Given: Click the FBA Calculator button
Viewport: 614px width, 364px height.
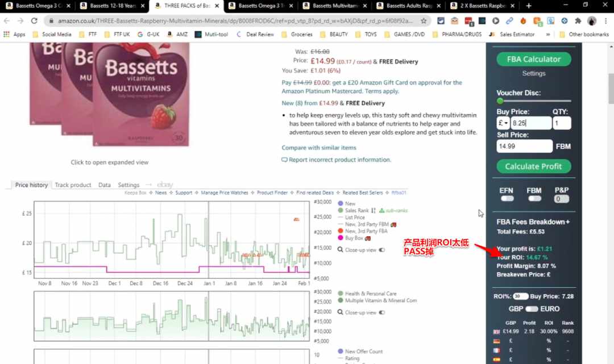Looking at the screenshot, I should point(534,60).
